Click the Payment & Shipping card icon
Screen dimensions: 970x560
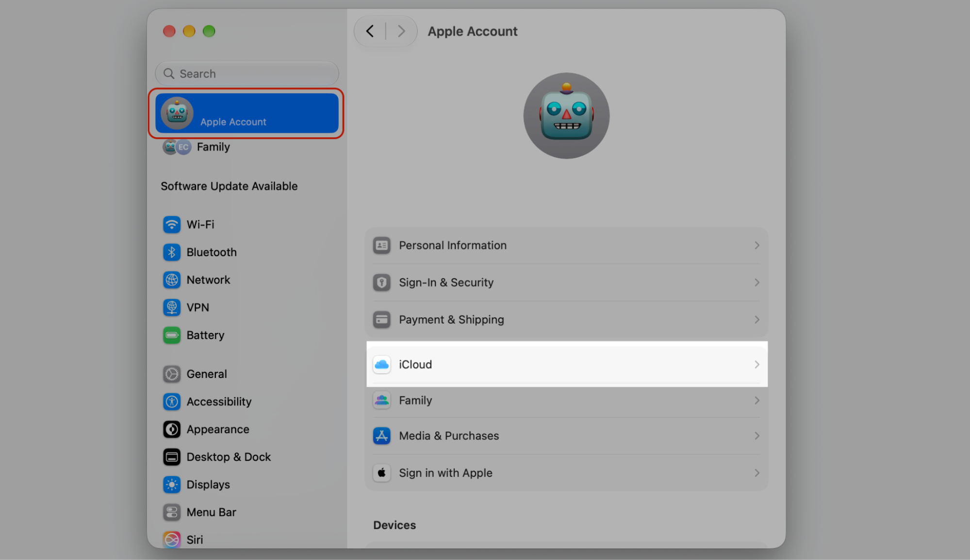382,320
